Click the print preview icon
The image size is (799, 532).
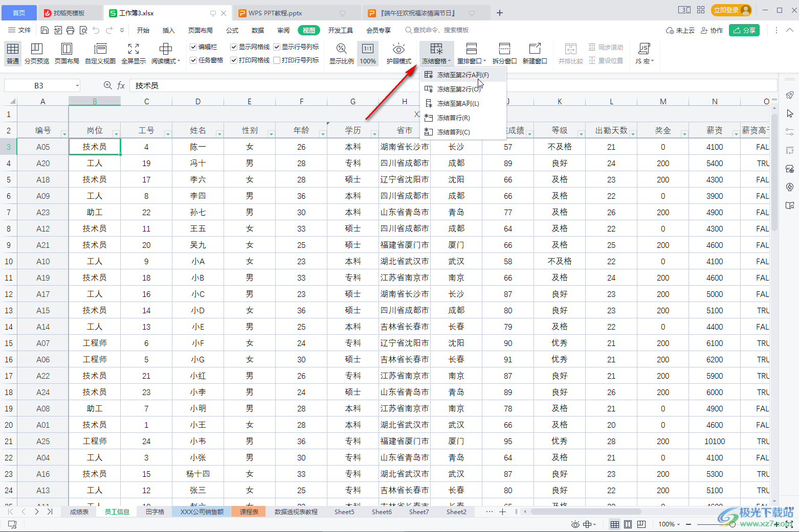coord(83,30)
